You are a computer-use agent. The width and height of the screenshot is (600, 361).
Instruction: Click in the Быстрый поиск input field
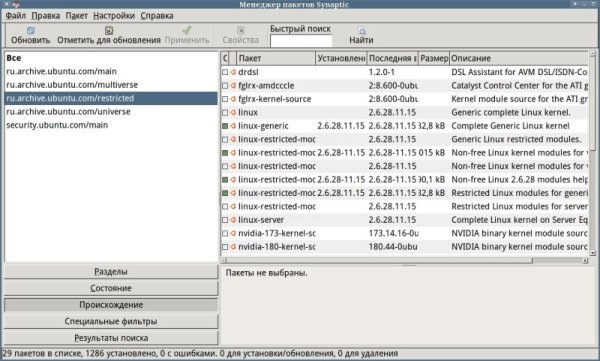pyautogui.click(x=301, y=41)
